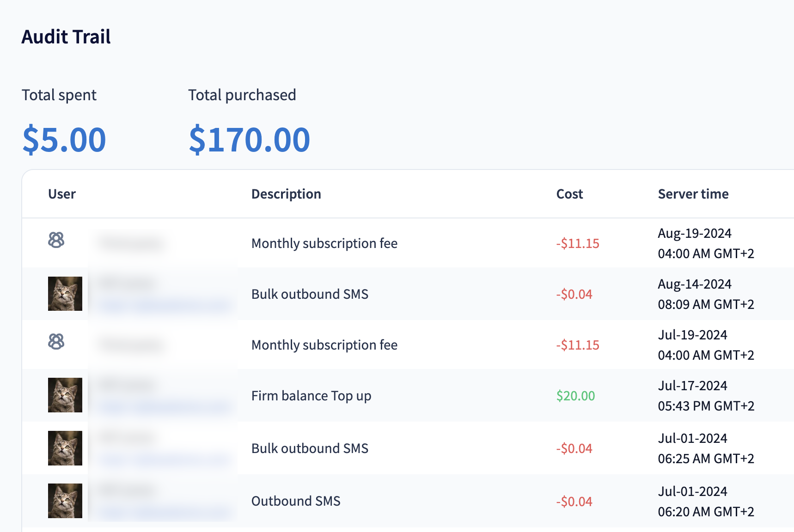Click the Description column header
Image resolution: width=794 pixels, height=532 pixels.
pos(286,194)
